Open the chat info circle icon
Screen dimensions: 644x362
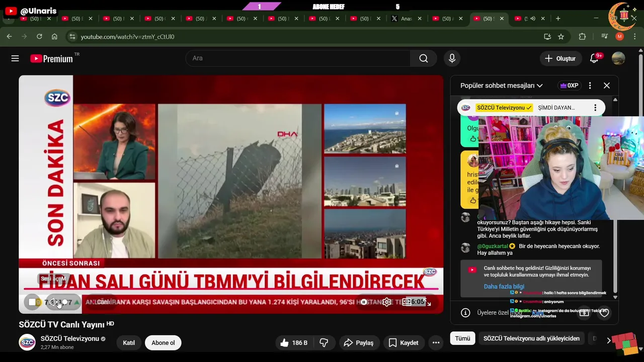466,313
